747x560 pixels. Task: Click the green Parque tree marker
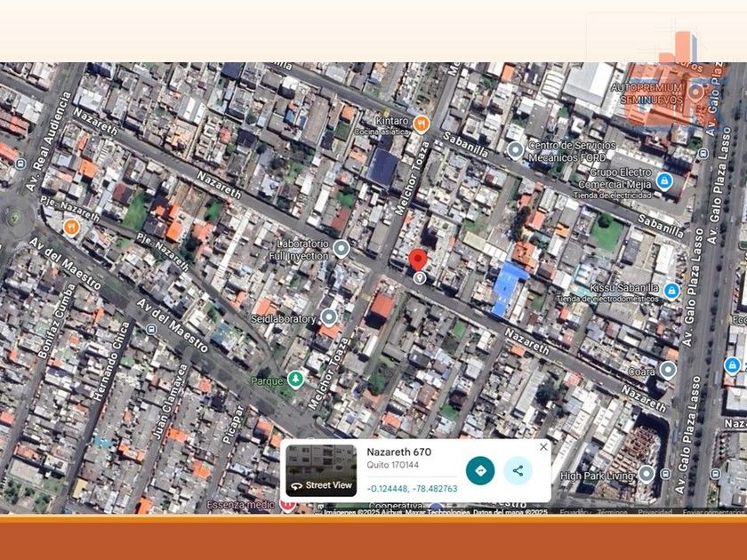click(295, 380)
